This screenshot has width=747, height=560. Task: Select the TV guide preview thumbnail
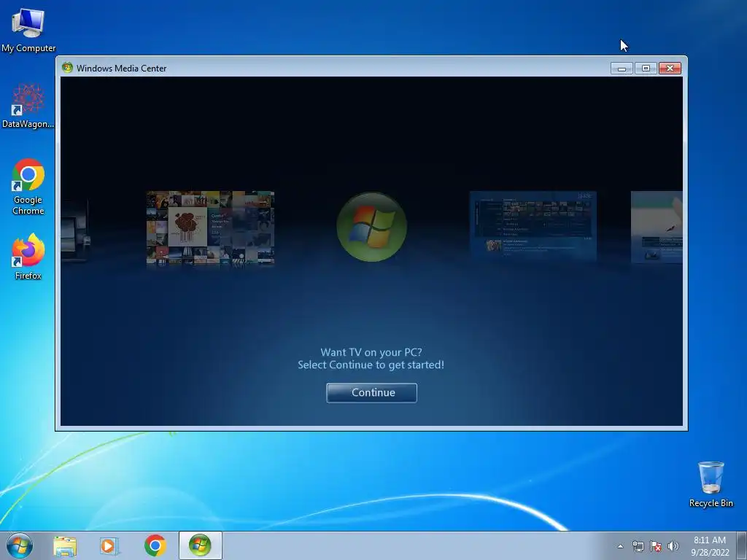pos(533,226)
